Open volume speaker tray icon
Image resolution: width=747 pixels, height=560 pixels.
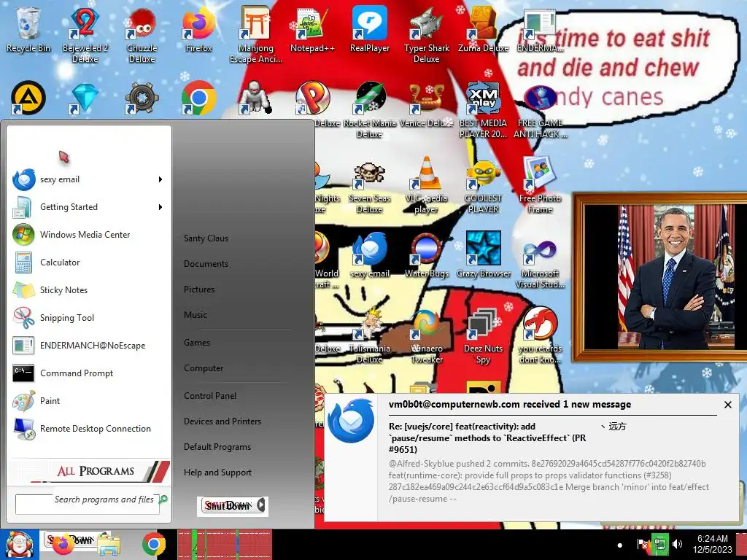pos(677,544)
